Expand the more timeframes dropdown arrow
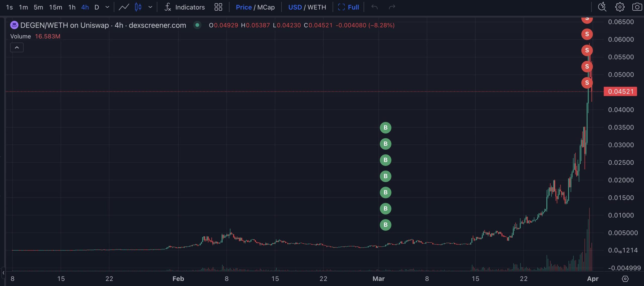 pyautogui.click(x=107, y=7)
